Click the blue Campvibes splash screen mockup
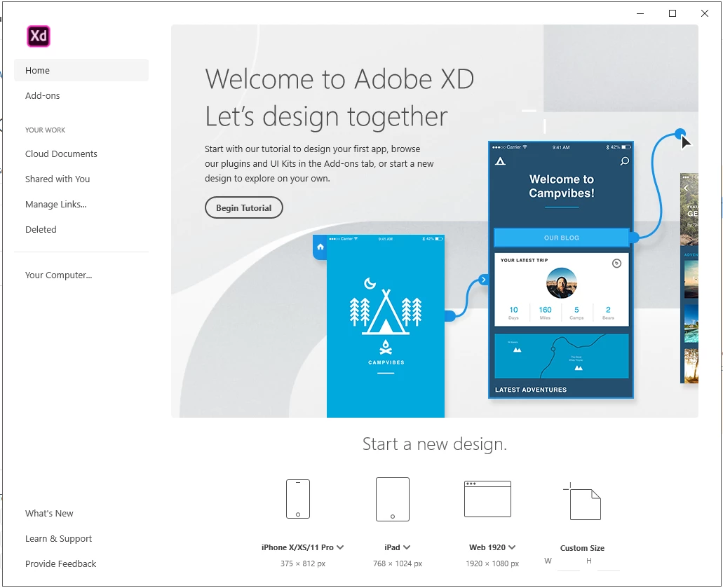This screenshot has width=723, height=588. (x=386, y=327)
